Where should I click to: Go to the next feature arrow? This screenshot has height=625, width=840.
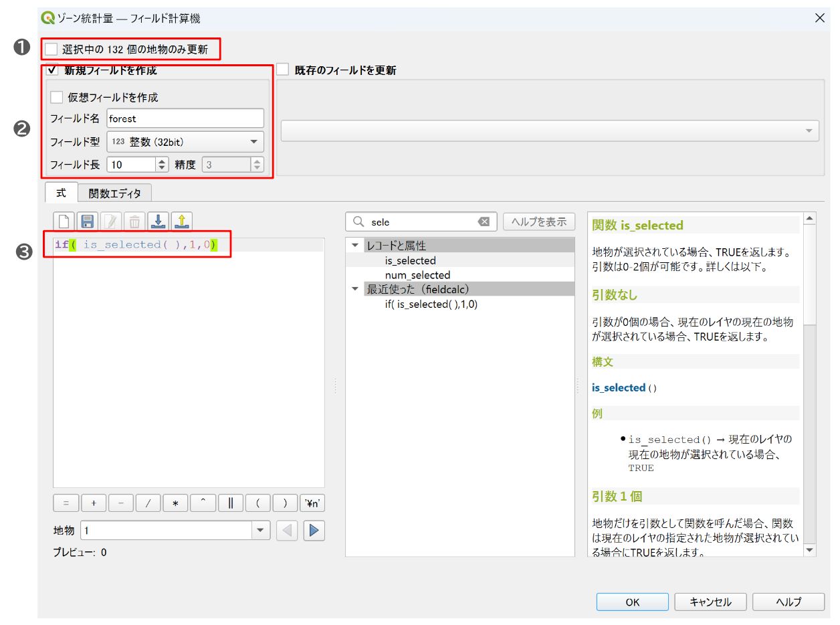click(x=314, y=531)
